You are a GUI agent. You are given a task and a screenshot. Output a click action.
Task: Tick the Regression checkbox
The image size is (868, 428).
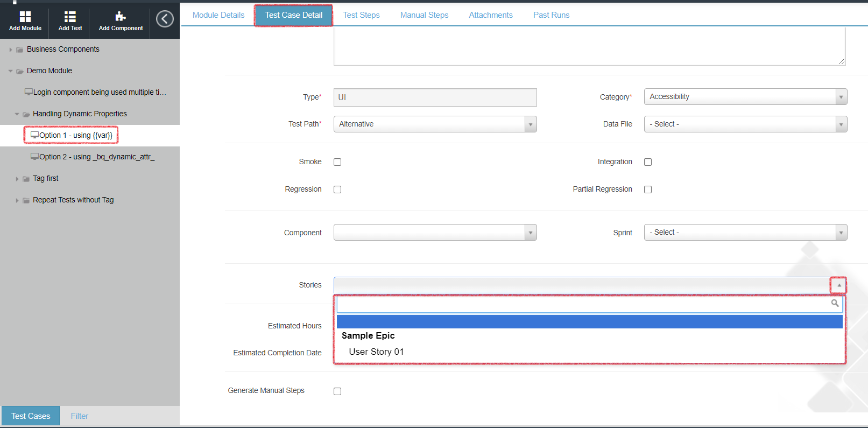337,190
